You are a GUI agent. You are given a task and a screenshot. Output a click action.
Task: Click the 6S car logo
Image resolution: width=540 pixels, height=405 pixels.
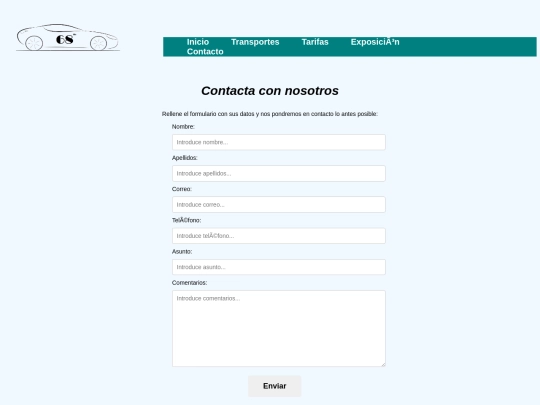coord(68,38)
